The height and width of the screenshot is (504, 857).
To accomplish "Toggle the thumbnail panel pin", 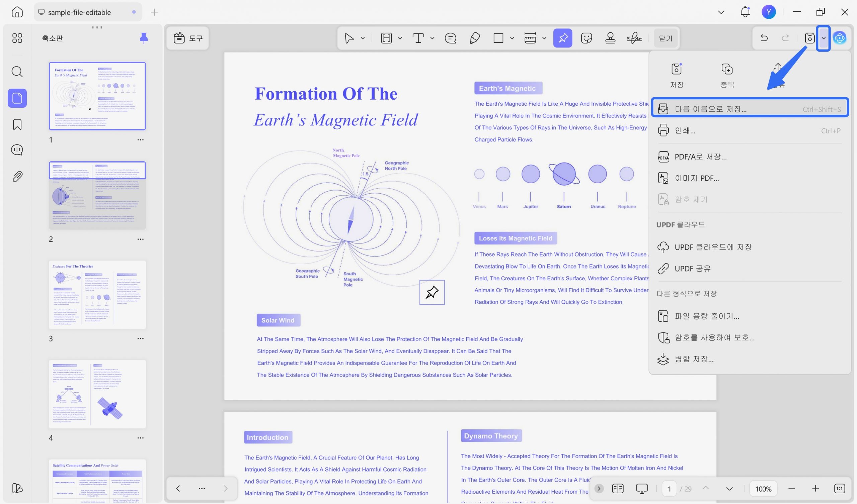I will click(x=144, y=38).
